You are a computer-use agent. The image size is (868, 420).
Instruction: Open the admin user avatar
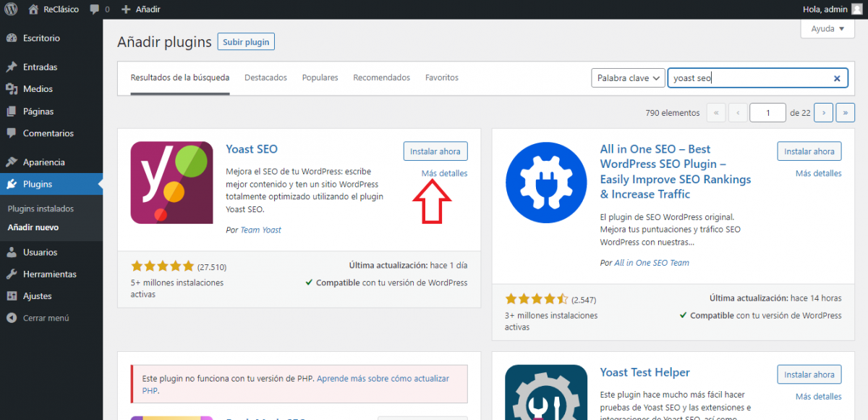pos(856,9)
